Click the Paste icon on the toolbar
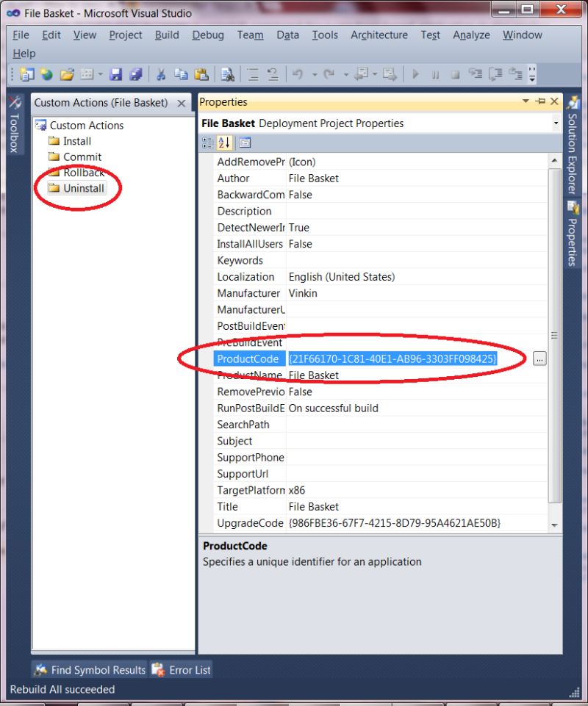 tap(201, 73)
